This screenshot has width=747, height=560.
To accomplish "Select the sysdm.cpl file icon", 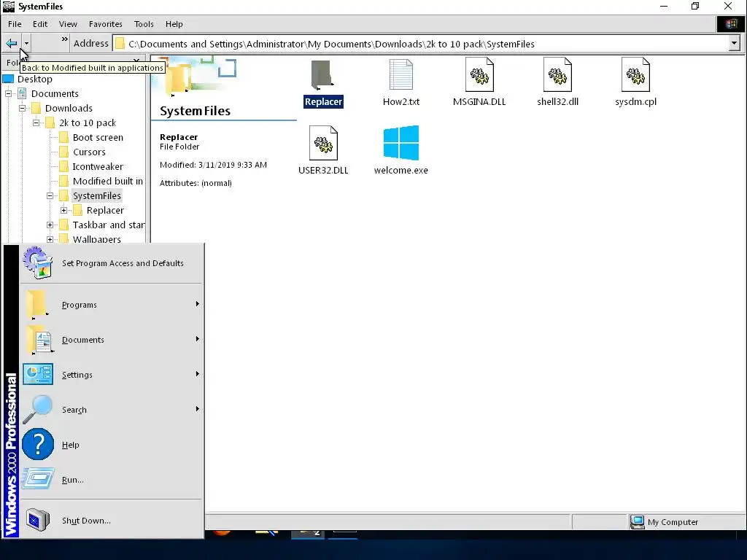I will pos(635,75).
